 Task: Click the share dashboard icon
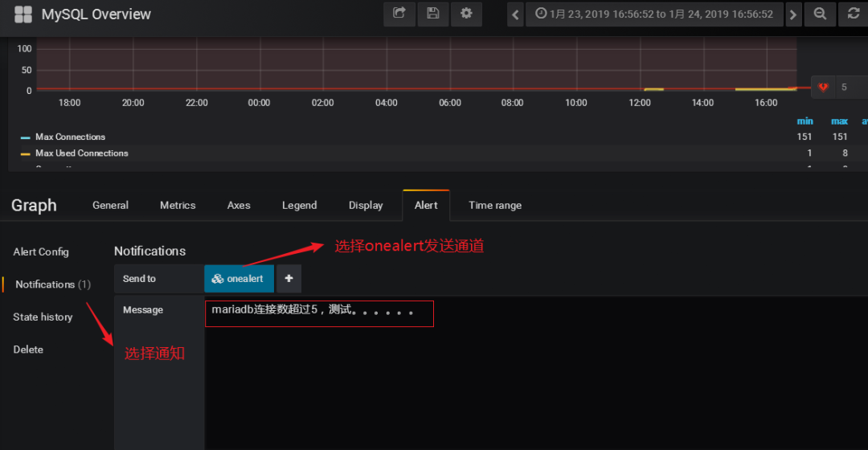[x=399, y=14]
